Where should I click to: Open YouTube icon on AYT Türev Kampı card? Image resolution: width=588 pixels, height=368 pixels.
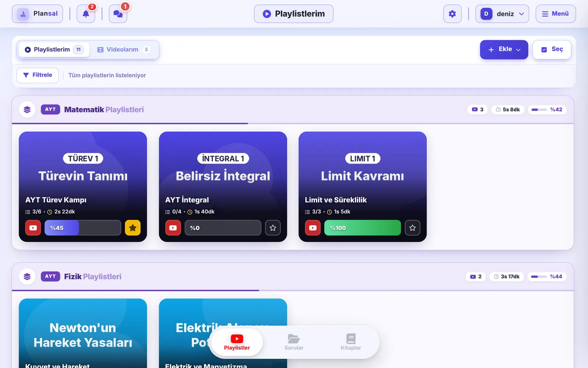pyautogui.click(x=33, y=228)
